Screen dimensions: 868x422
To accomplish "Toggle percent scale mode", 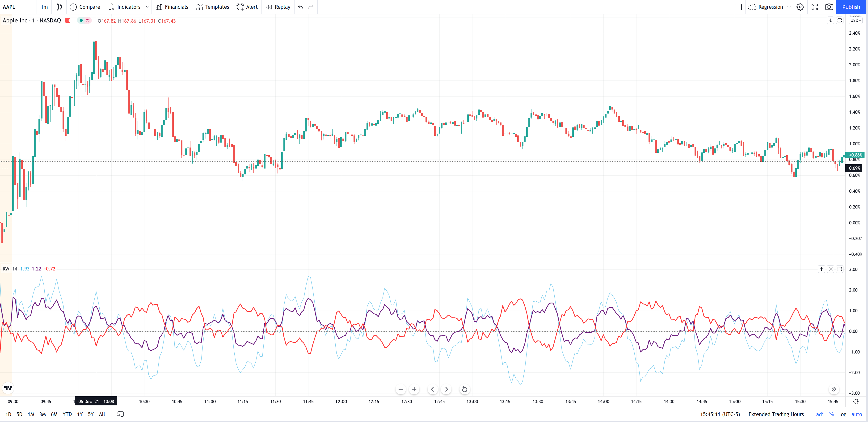I will point(832,414).
